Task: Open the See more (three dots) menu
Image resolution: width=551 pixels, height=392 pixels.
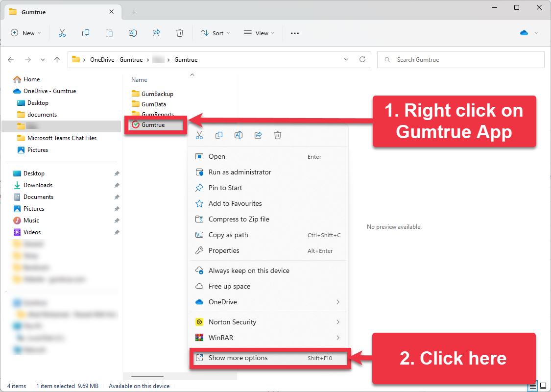Action: coord(295,33)
